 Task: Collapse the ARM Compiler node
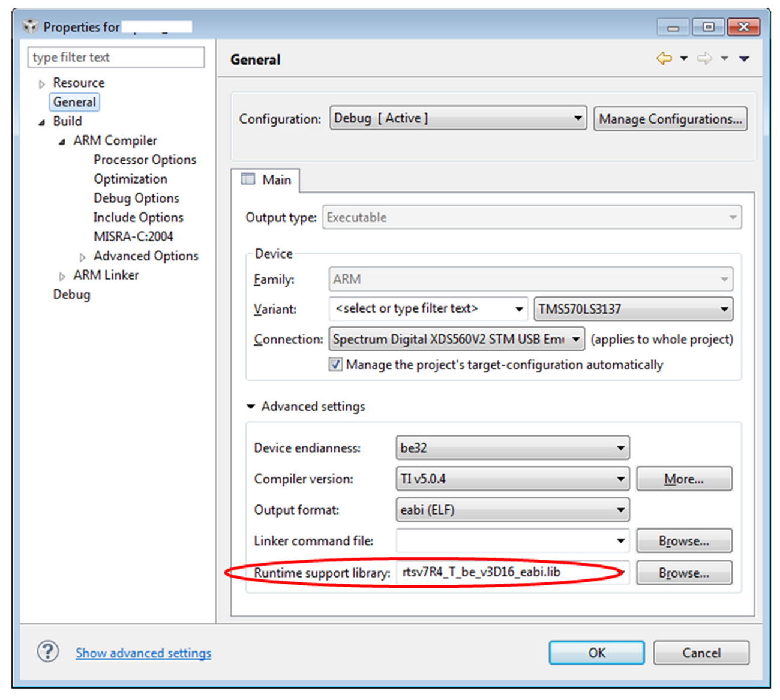(x=61, y=140)
